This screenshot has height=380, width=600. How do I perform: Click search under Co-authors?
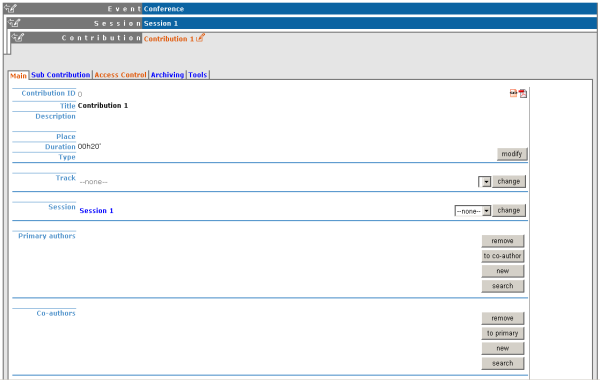coord(502,363)
